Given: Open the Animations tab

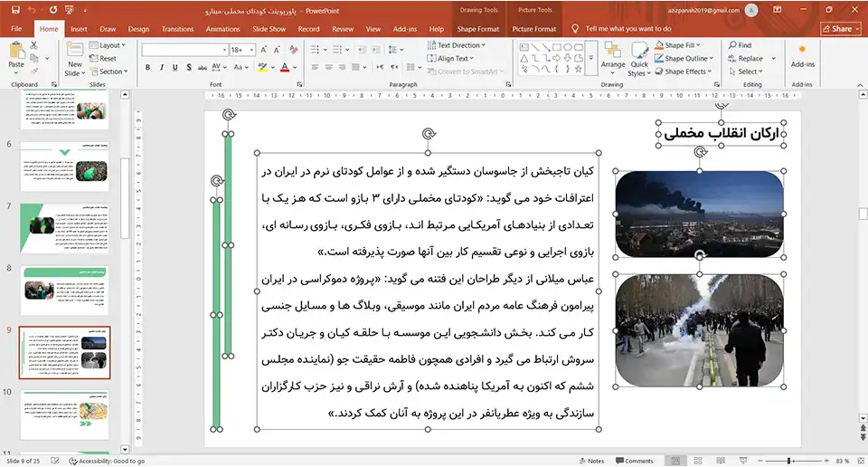Looking at the screenshot, I should [223, 29].
